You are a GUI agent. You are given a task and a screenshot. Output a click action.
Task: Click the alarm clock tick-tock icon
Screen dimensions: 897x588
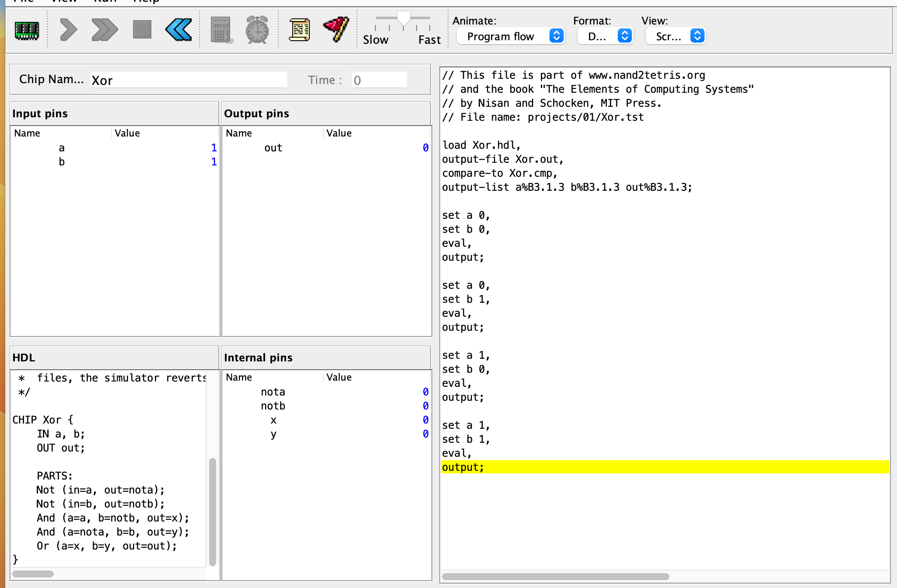coord(257,30)
